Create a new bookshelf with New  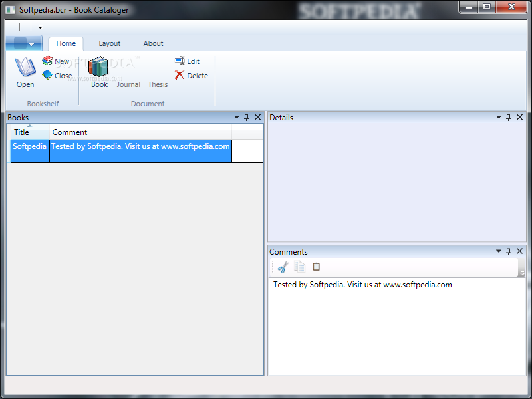[x=56, y=61]
